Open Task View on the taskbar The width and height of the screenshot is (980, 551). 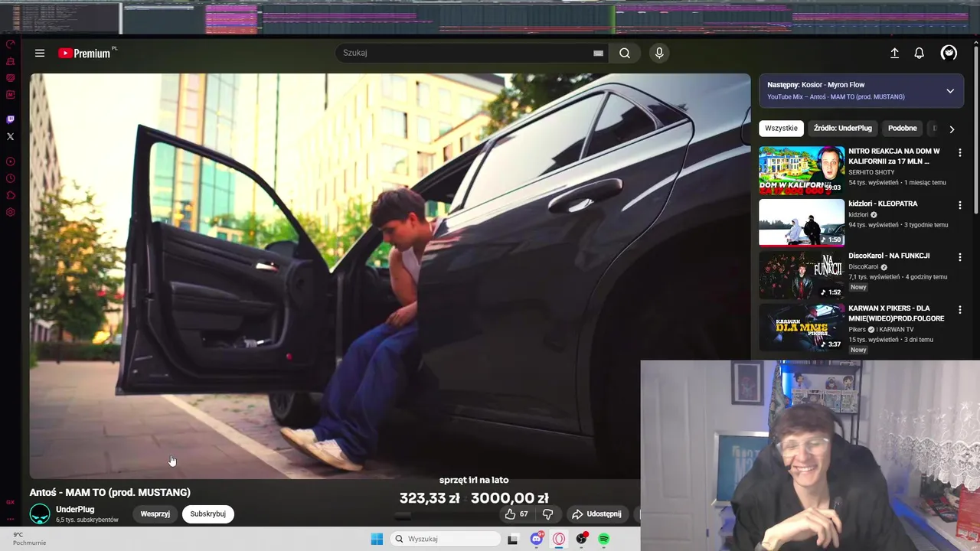coord(512,540)
